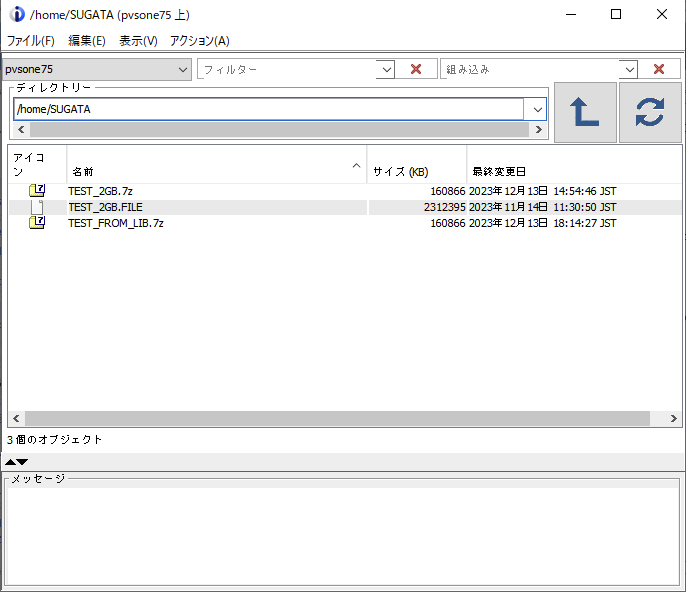Screen dimensions: 686x592
Task: Click the application icon in the title bar
Action: click(x=17, y=14)
